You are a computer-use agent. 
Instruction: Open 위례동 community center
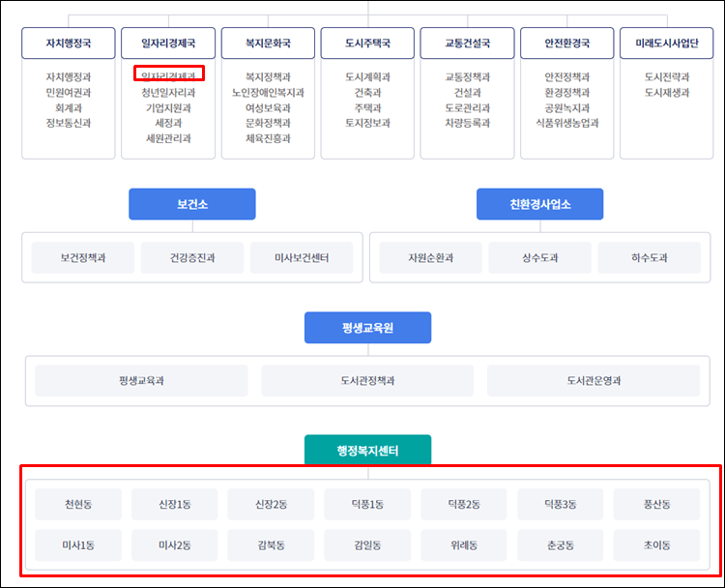pos(464,545)
